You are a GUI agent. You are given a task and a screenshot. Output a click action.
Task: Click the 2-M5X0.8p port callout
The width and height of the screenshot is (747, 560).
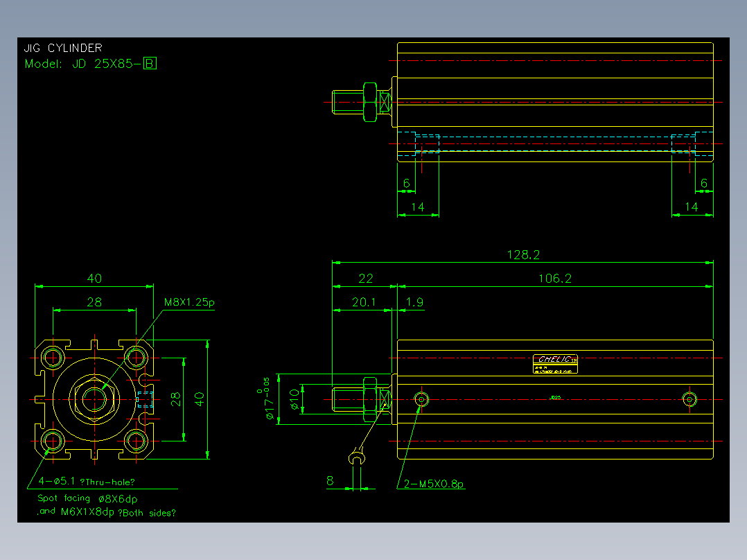coord(434,484)
